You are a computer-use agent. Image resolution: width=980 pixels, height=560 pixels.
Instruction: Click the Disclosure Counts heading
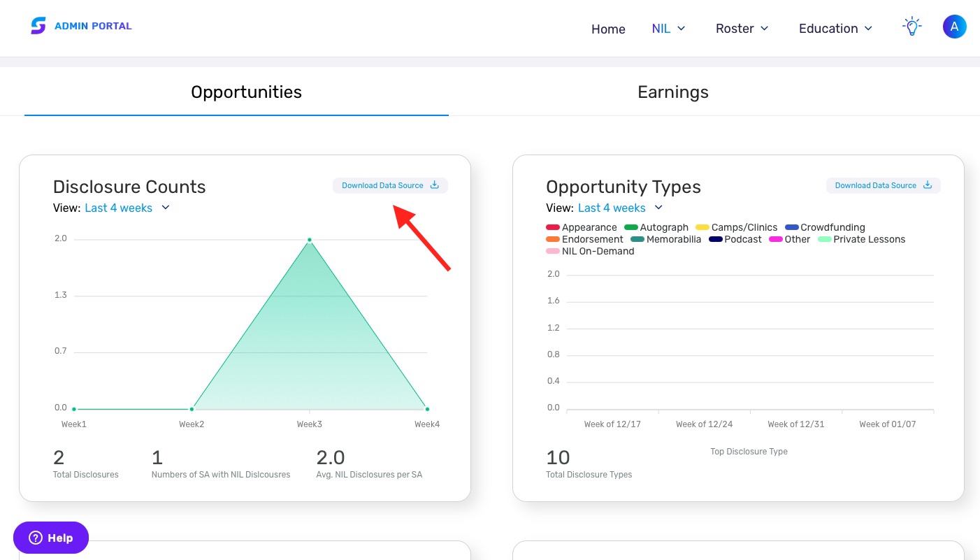pyautogui.click(x=129, y=187)
